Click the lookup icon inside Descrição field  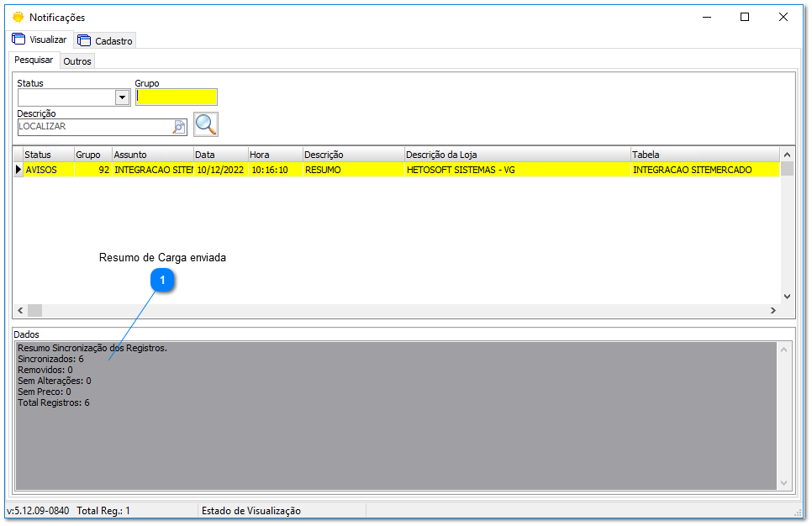(179, 127)
